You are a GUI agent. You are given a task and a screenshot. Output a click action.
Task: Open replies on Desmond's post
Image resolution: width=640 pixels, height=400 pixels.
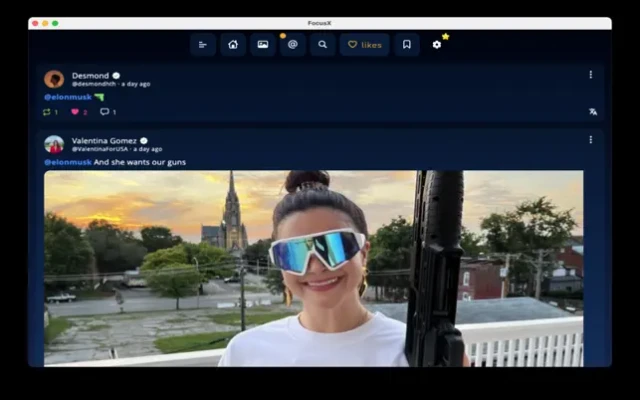pyautogui.click(x=104, y=112)
